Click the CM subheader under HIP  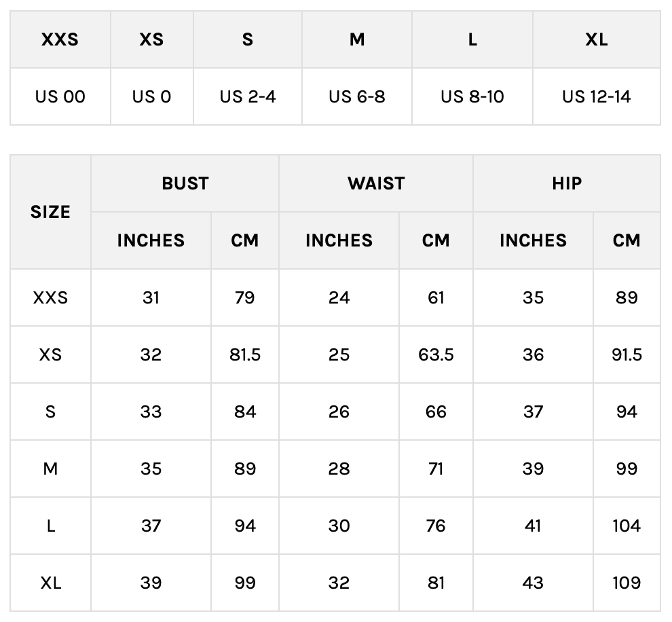(626, 240)
